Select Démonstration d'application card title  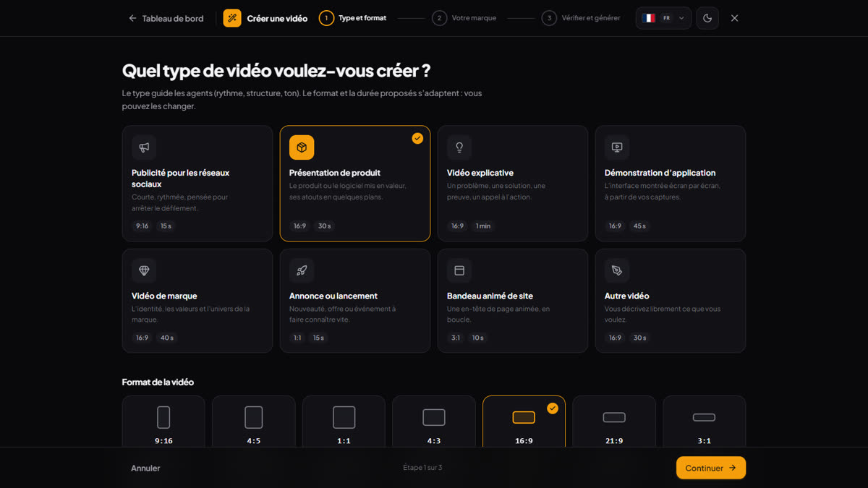pos(660,173)
